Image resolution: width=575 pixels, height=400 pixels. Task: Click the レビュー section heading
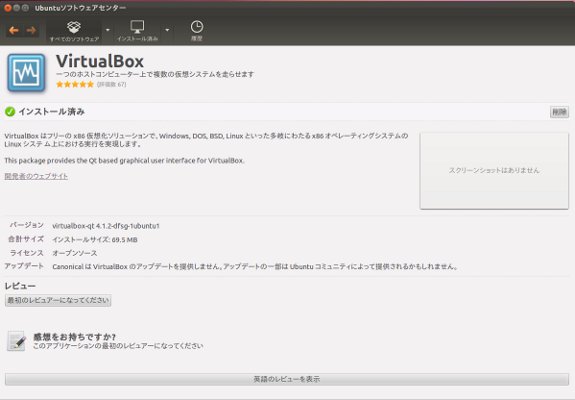point(20,286)
